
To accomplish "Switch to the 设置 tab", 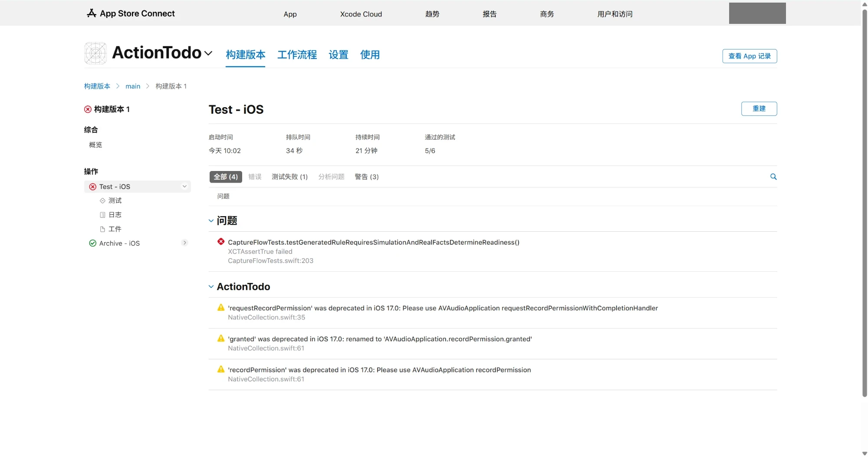I will point(339,55).
